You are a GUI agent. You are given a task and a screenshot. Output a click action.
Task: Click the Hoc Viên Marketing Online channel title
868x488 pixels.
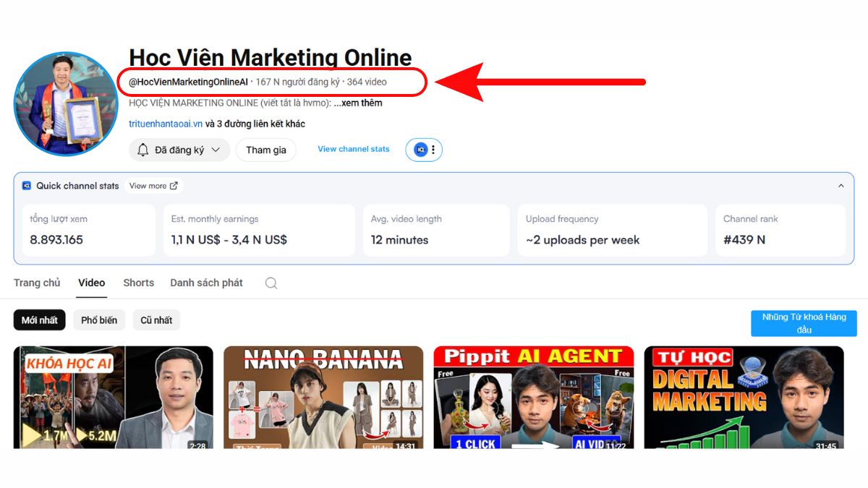pyautogui.click(x=271, y=57)
